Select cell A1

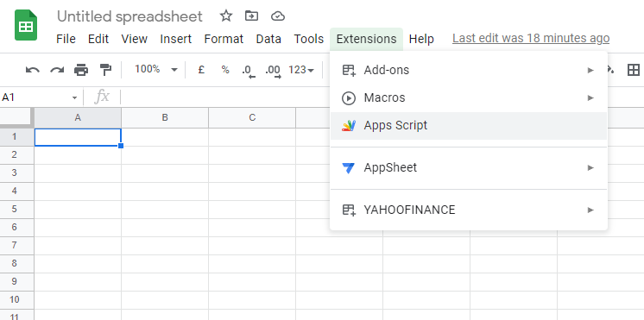click(78, 137)
